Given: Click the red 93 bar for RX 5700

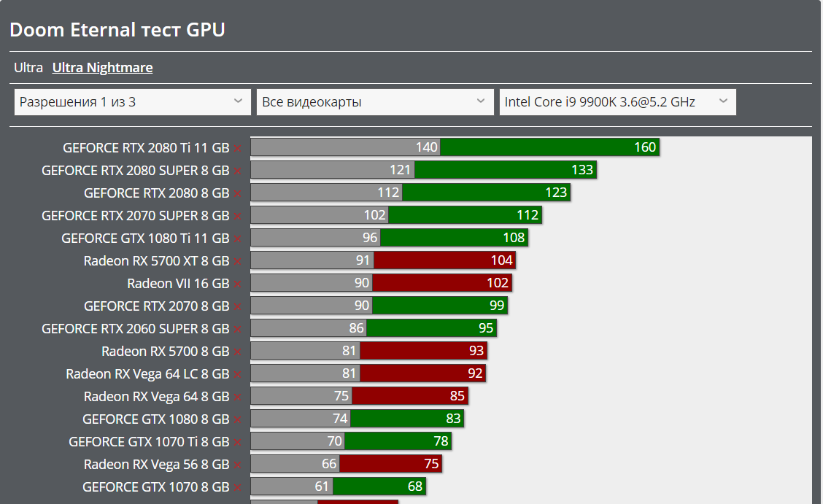Looking at the screenshot, I should pyautogui.click(x=424, y=350).
